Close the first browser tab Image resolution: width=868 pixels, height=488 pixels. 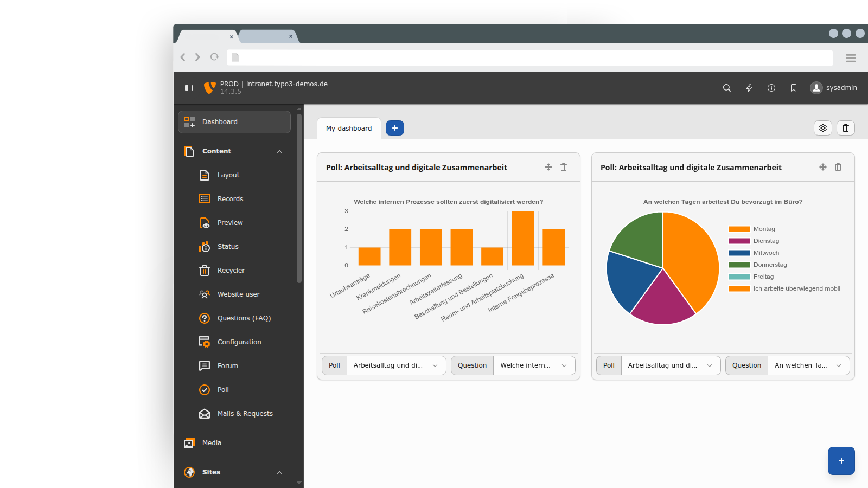click(231, 37)
